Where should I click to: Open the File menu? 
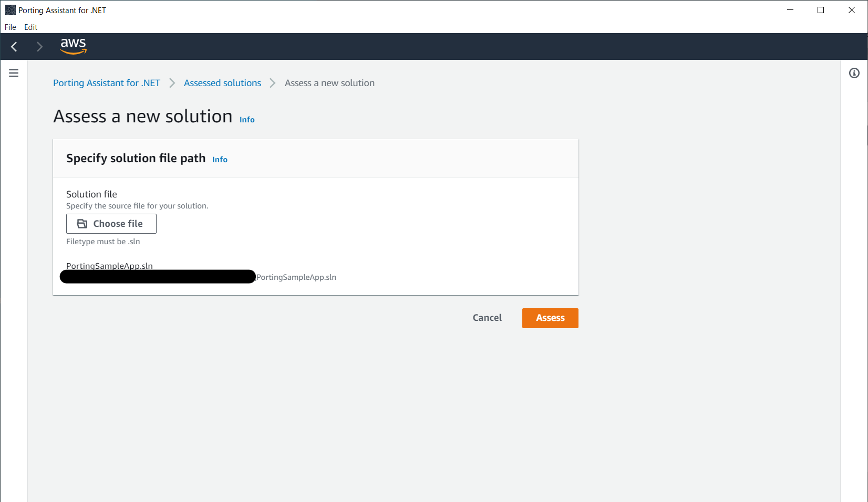click(x=11, y=27)
